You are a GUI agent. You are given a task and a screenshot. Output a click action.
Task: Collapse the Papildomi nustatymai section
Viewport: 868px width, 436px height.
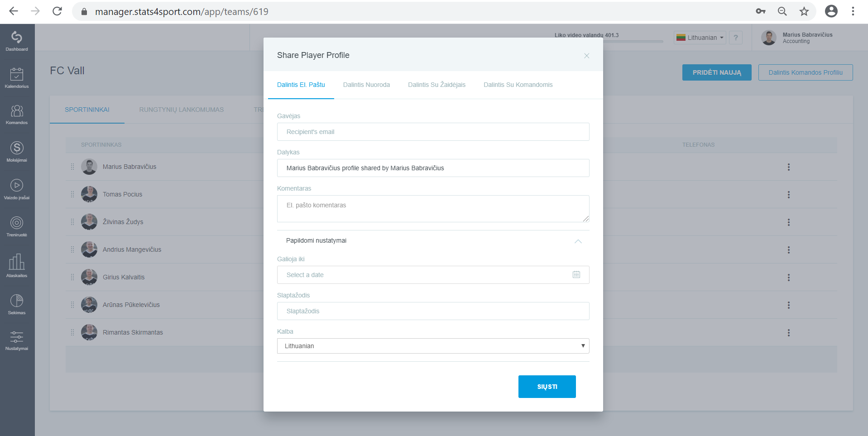[578, 241]
